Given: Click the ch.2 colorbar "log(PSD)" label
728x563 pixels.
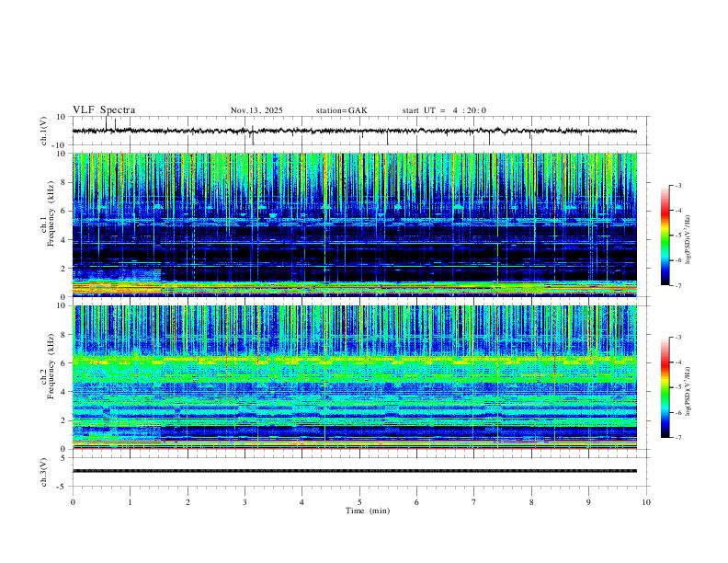Looking at the screenshot, I should (688, 391).
